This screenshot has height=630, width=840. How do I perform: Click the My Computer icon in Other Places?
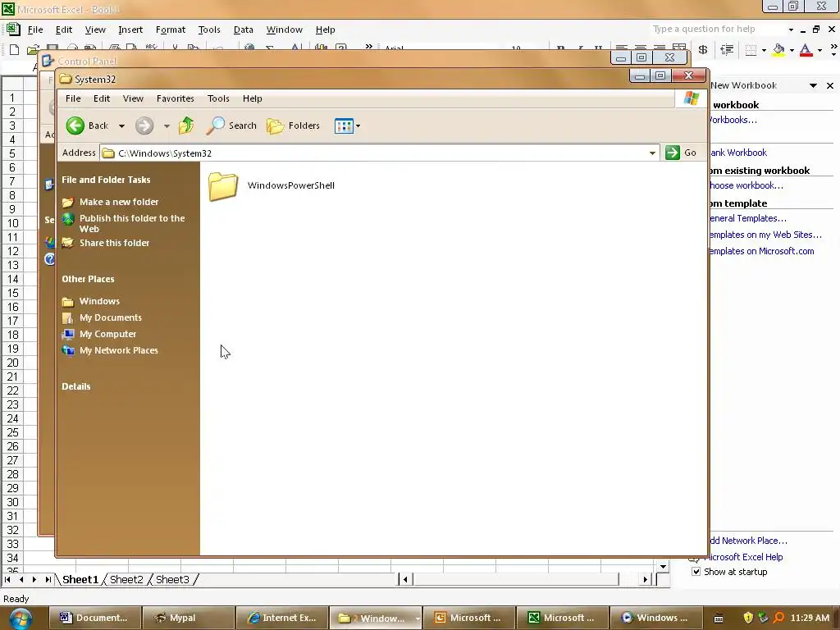67,335
